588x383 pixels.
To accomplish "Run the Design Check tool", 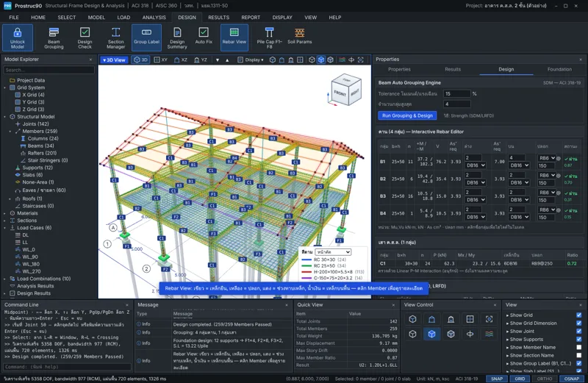I will [85, 37].
